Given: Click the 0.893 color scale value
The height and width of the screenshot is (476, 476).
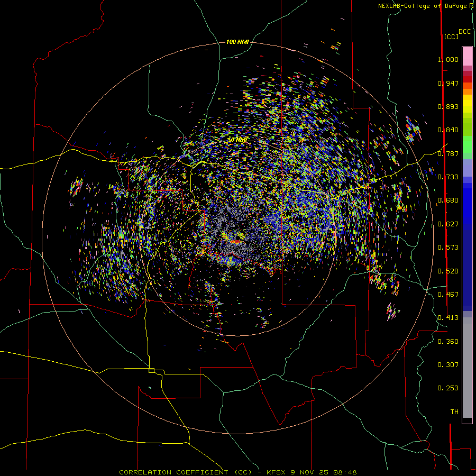Looking at the screenshot, I should click(x=448, y=106).
